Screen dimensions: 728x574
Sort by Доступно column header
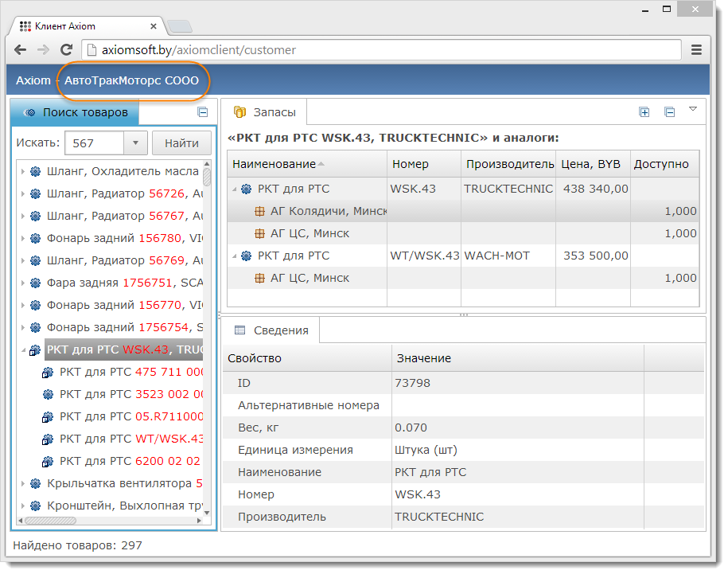click(x=665, y=164)
